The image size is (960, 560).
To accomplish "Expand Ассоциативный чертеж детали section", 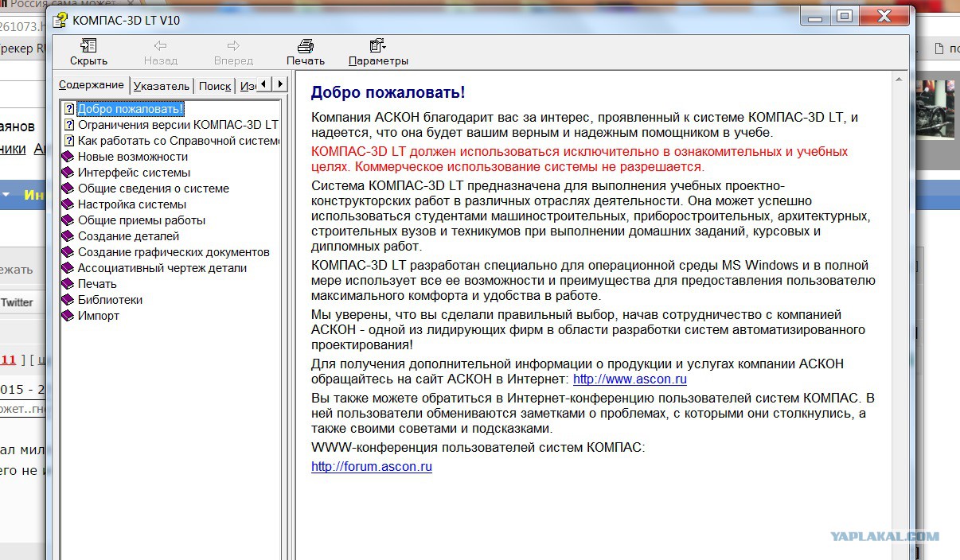I will click(162, 268).
